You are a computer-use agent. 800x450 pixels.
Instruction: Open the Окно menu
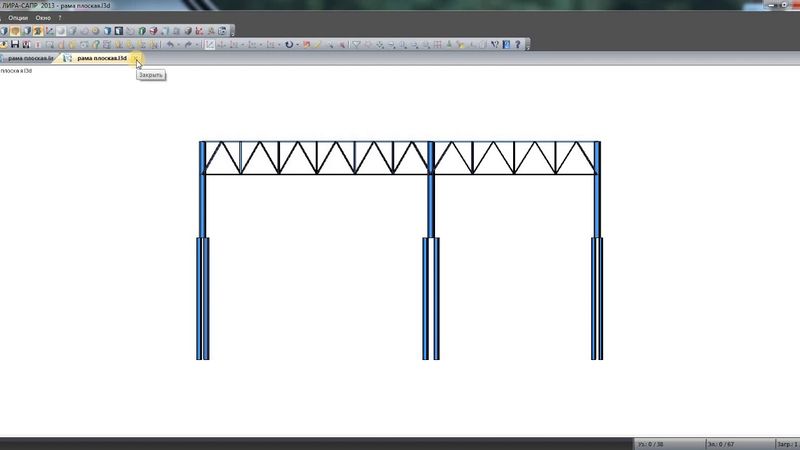point(43,18)
